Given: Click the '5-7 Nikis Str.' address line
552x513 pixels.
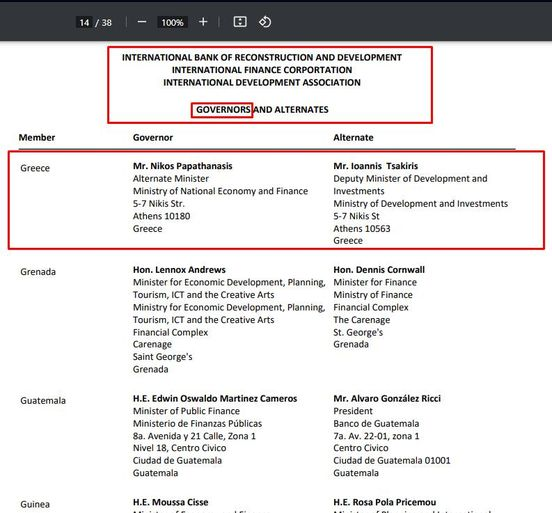Looking at the screenshot, I should tap(159, 204).
